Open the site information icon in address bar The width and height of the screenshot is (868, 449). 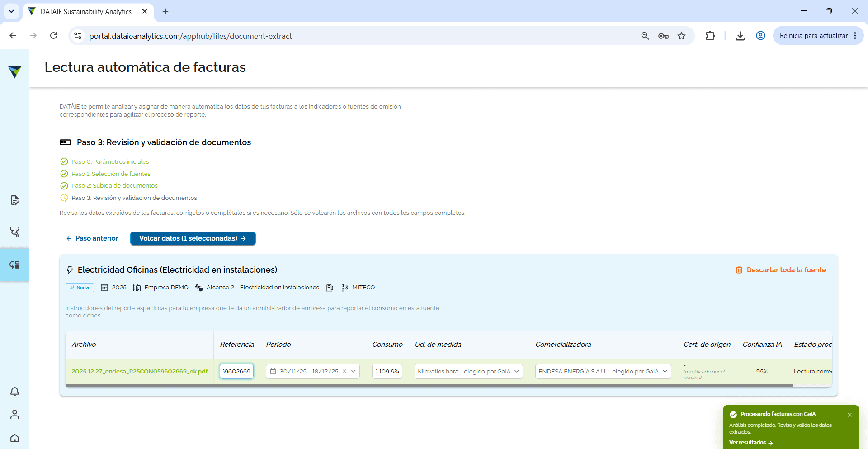pos(78,36)
